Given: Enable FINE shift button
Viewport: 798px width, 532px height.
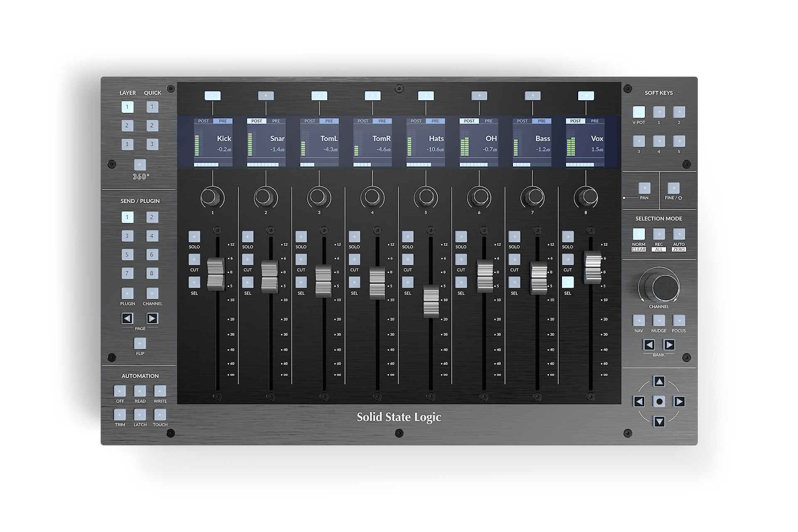Looking at the screenshot, I should (673, 188).
